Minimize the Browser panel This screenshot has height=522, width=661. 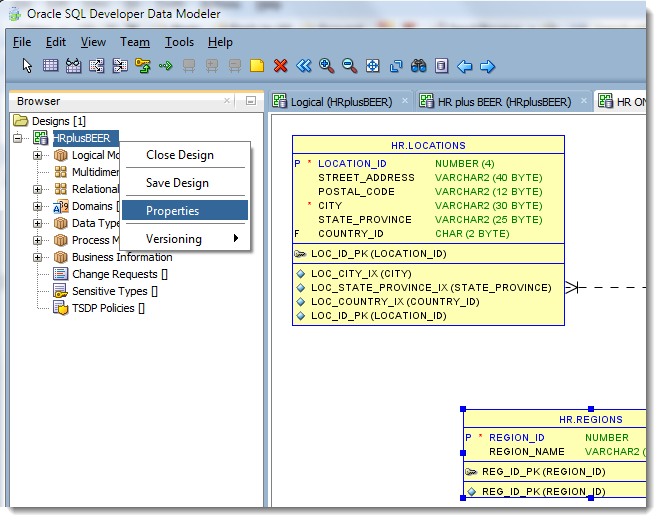point(251,101)
